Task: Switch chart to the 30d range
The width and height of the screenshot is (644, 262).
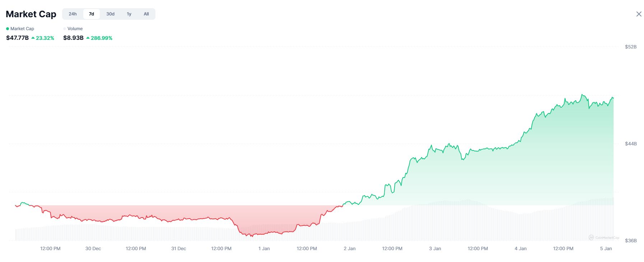Action: (110, 14)
